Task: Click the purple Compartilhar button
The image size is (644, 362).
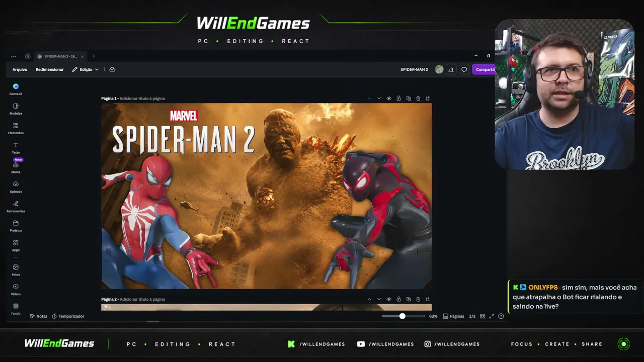Action: click(484, 69)
